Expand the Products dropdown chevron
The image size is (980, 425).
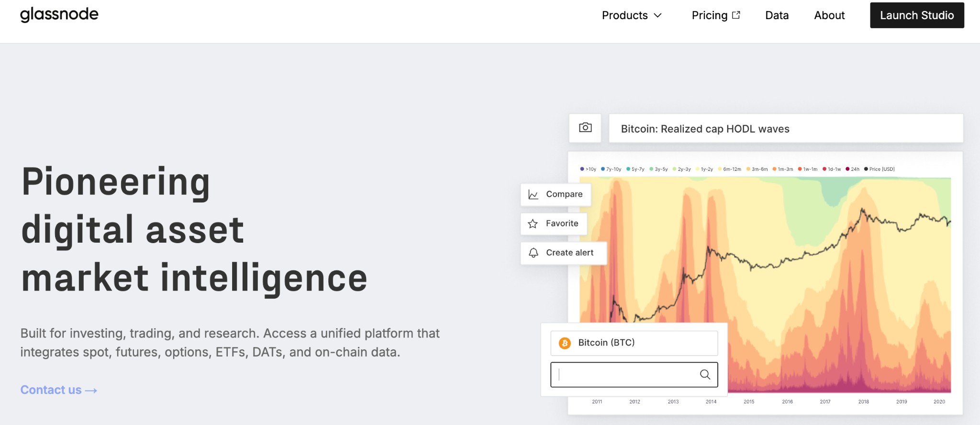click(x=658, y=15)
